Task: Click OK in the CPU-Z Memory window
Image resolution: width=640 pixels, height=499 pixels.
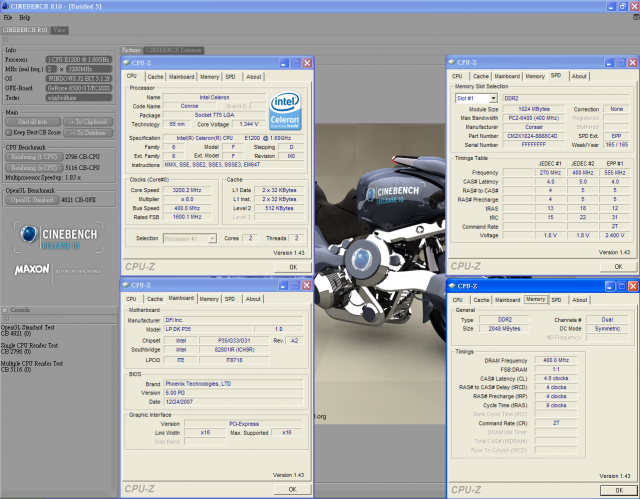Action: pos(619,490)
